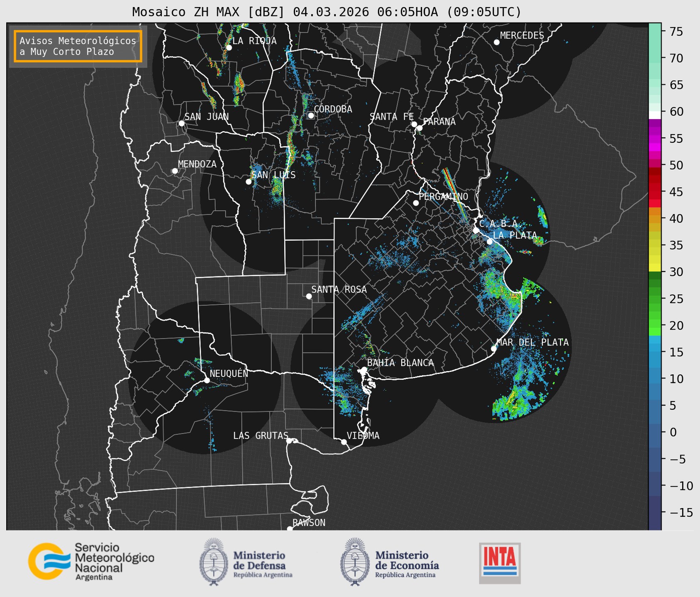700x597 pixels.
Task: Select the Córdoba city marker dot
Action: 311,115
